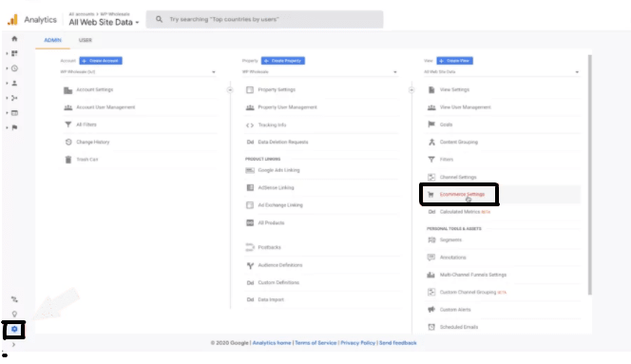
Task: Switch to the USER tab
Action: 86,40
